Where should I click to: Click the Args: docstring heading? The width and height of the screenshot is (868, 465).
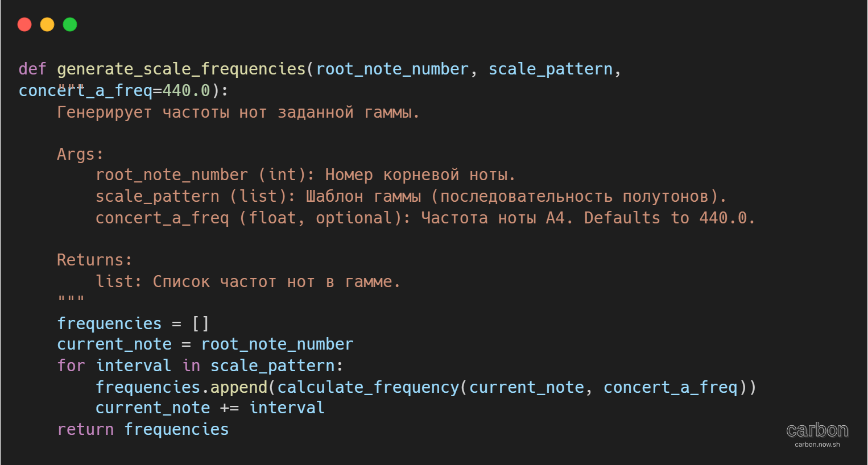tap(80, 154)
